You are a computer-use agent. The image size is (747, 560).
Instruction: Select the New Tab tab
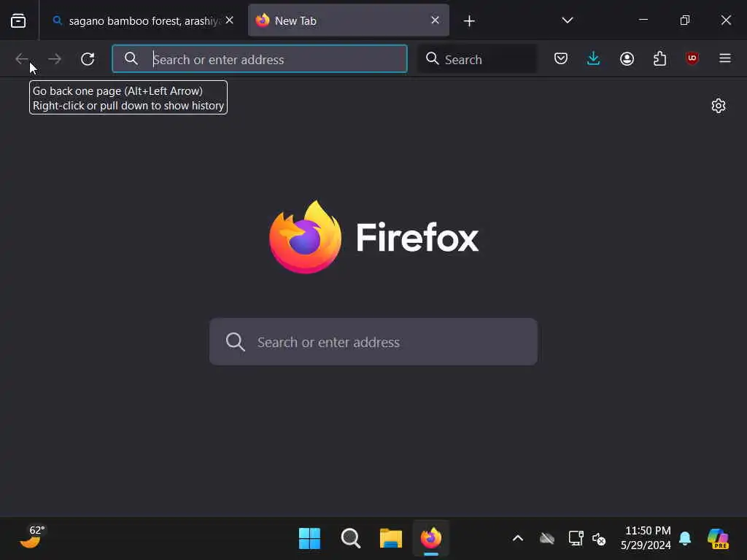[x=348, y=20]
